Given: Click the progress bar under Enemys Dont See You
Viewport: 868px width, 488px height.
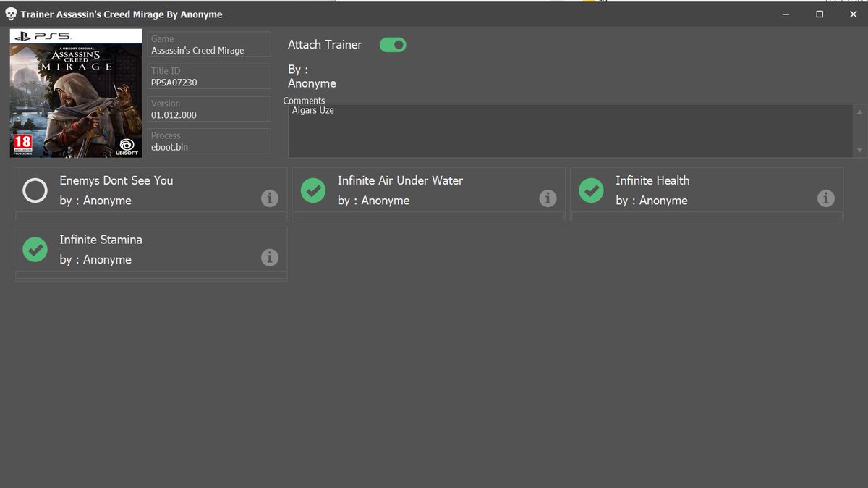Looking at the screenshot, I should pos(150,216).
